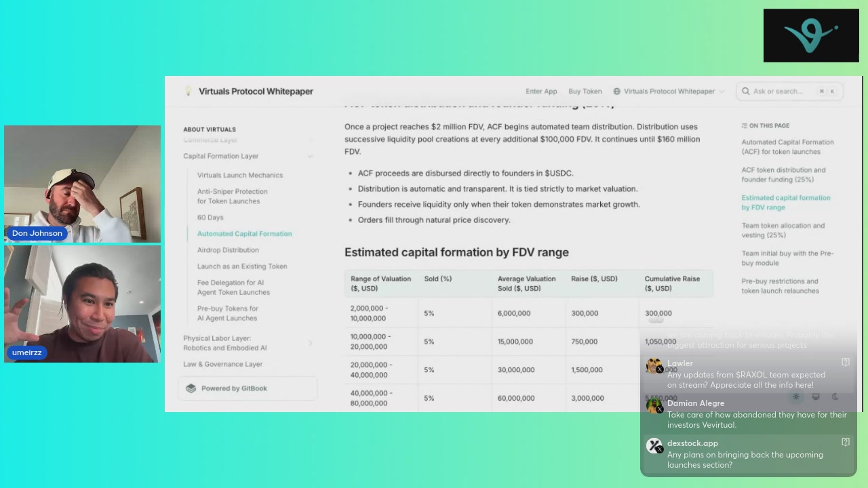Expand Physical Labor Layer section chevron
The height and width of the screenshot is (488, 868).
[310, 343]
